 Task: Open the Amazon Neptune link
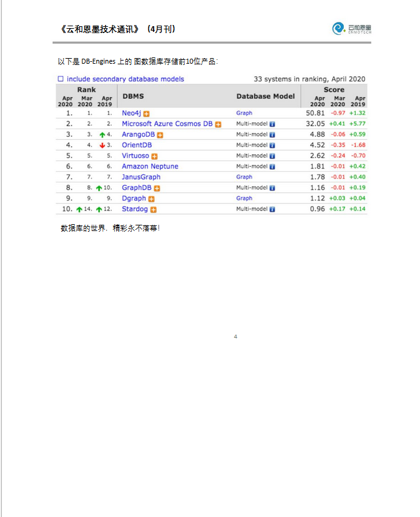[x=150, y=167]
